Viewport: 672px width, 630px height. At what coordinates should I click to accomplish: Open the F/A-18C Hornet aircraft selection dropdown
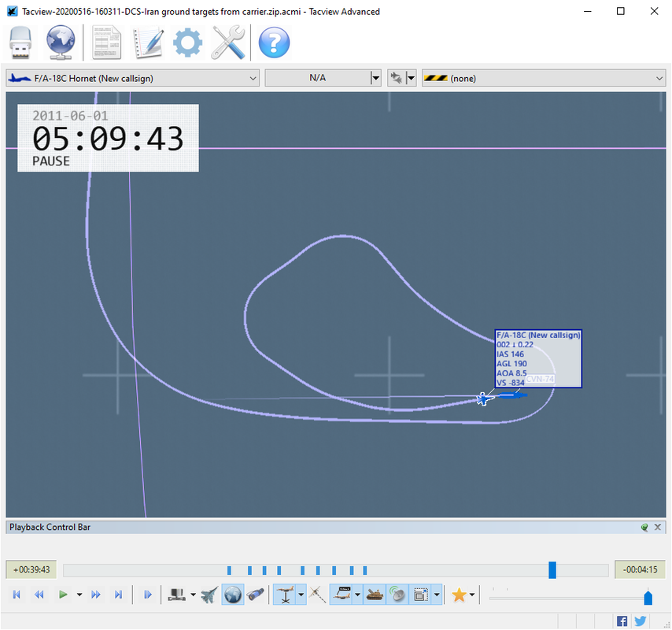(x=132, y=78)
